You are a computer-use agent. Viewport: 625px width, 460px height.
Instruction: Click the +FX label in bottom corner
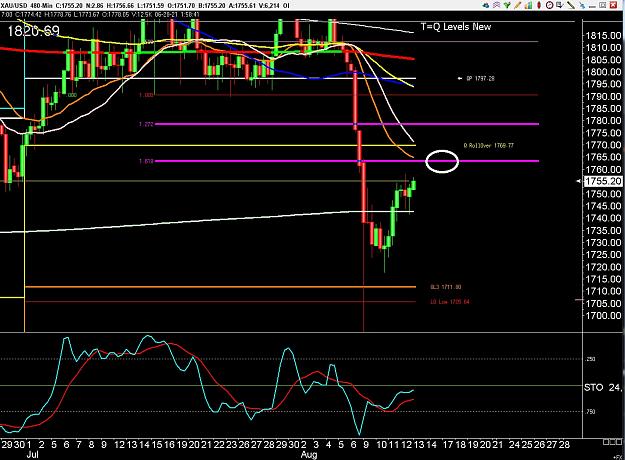(x=618, y=456)
